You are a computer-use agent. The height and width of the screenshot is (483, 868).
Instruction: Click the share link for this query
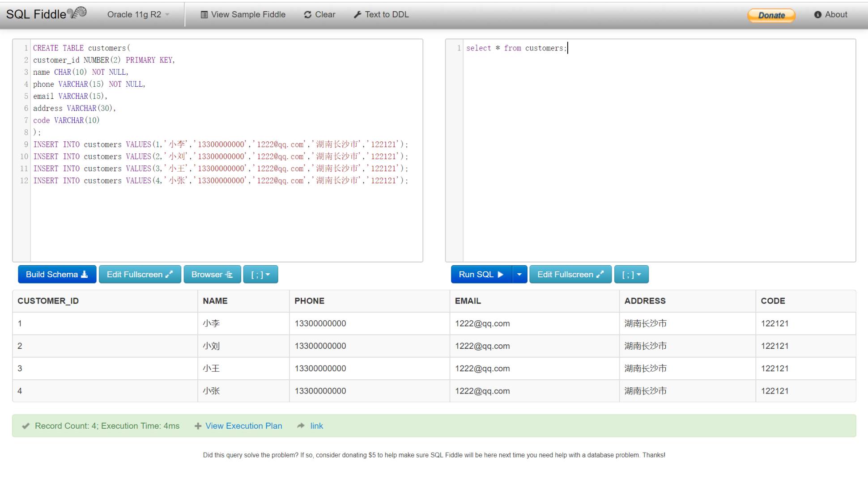316,426
